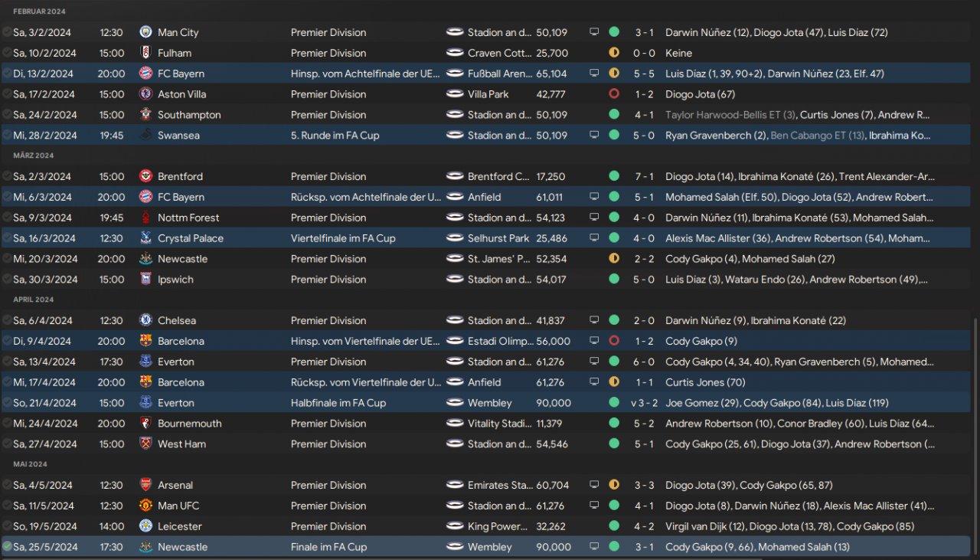Click the green win indicator on Leicester row

(614, 526)
